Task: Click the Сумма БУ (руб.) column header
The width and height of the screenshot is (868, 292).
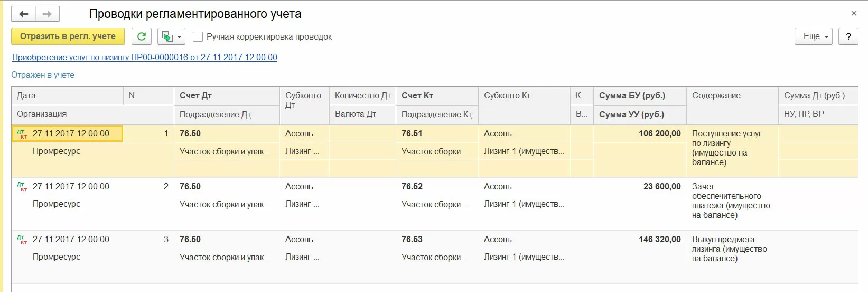Action: (x=632, y=96)
